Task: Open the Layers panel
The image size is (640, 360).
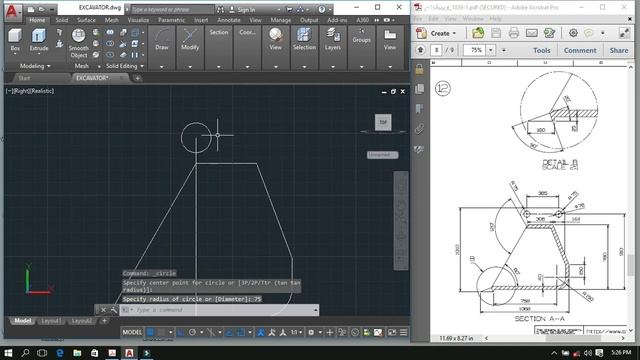Action: tap(333, 39)
